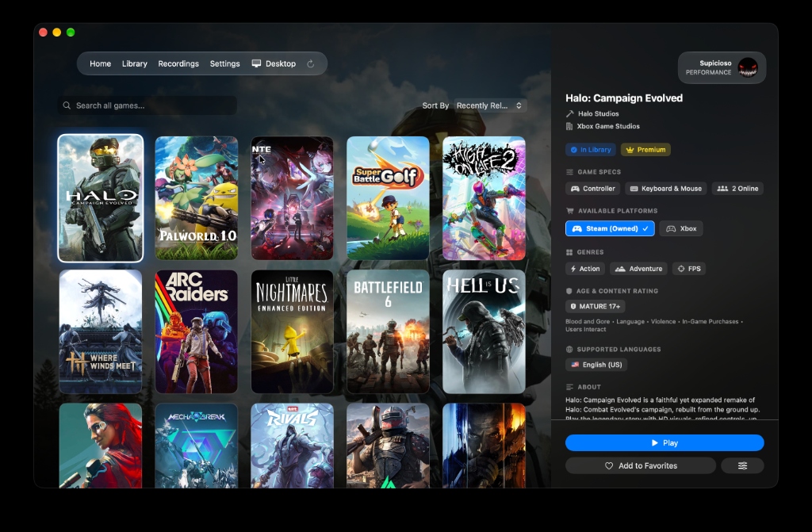
Task: Open the Library tab
Action: click(x=135, y=63)
